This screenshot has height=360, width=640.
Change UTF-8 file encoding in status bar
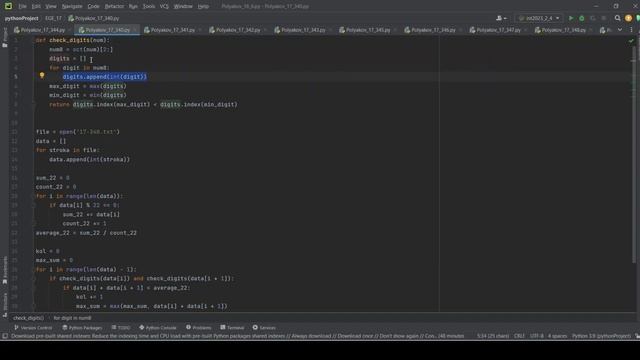pos(537,336)
